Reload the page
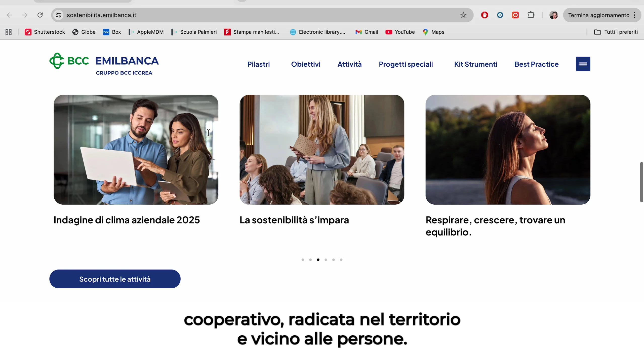This screenshot has width=644, height=362. (x=40, y=15)
